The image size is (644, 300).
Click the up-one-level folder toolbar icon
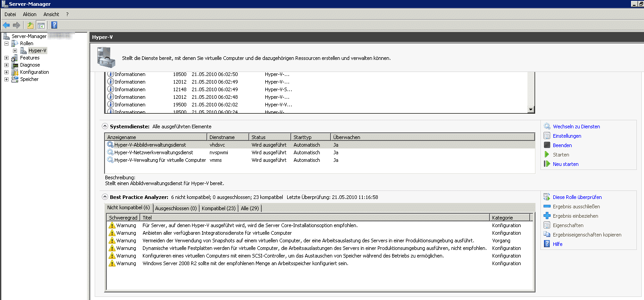pyautogui.click(x=30, y=25)
